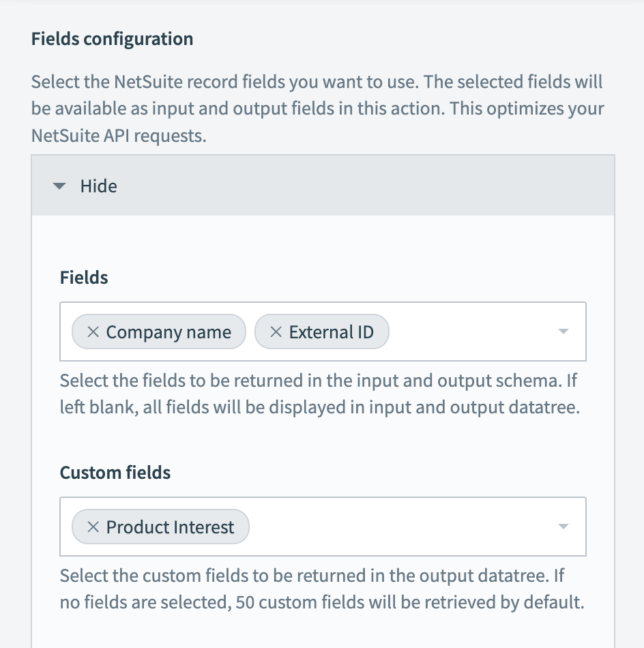The width and height of the screenshot is (644, 648).
Task: Remove the External ID chip via its X
Action: pyautogui.click(x=276, y=332)
